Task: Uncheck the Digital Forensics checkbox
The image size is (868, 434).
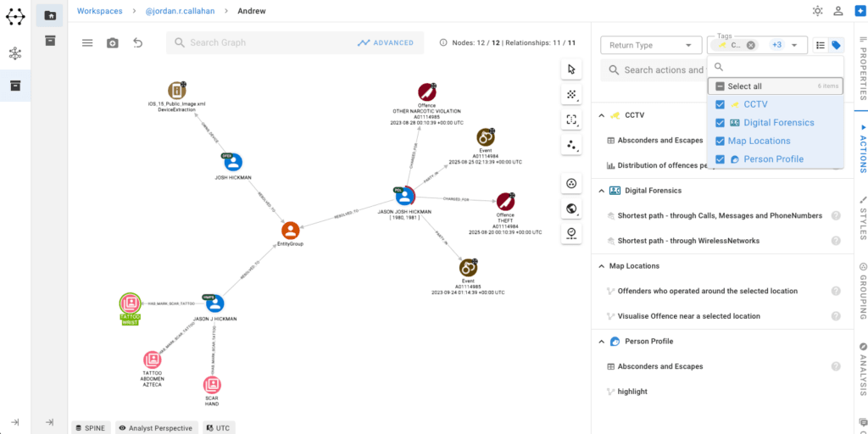Action: pyautogui.click(x=721, y=123)
